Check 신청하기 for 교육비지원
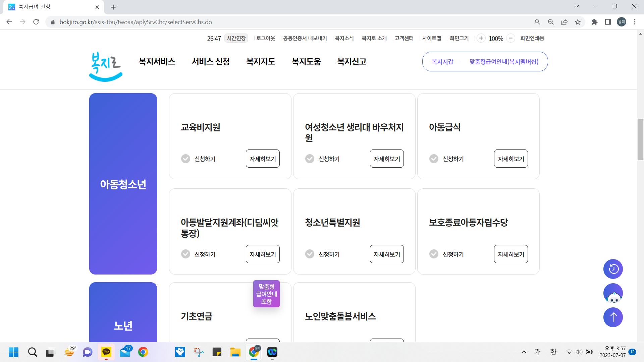Image resolution: width=644 pixels, height=362 pixels. coord(186,159)
